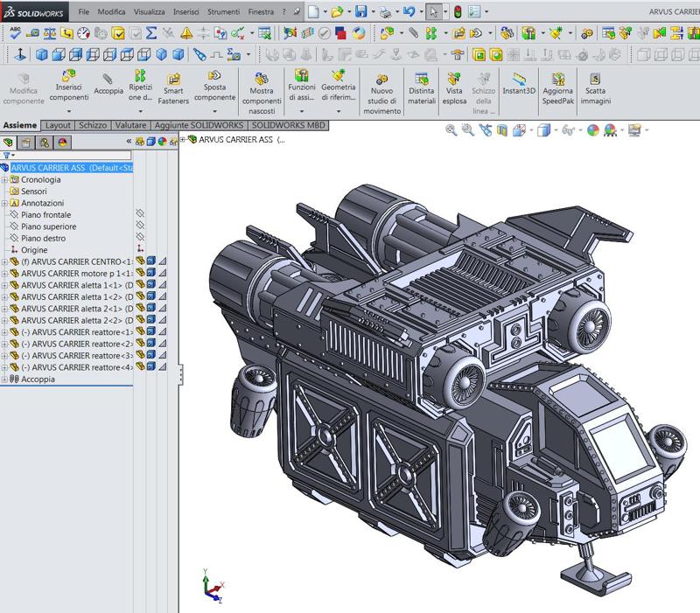Open Distinta materiali tool

(x=421, y=87)
